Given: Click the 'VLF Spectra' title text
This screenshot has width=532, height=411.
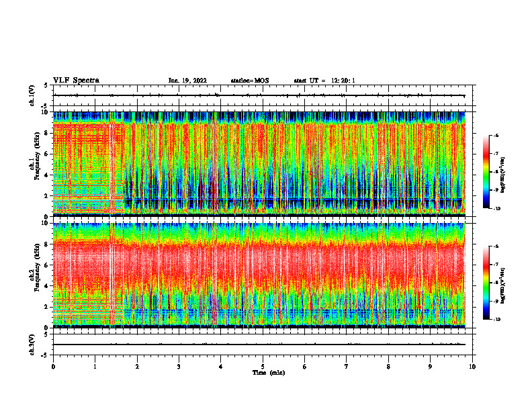Looking at the screenshot, I should (x=76, y=81).
